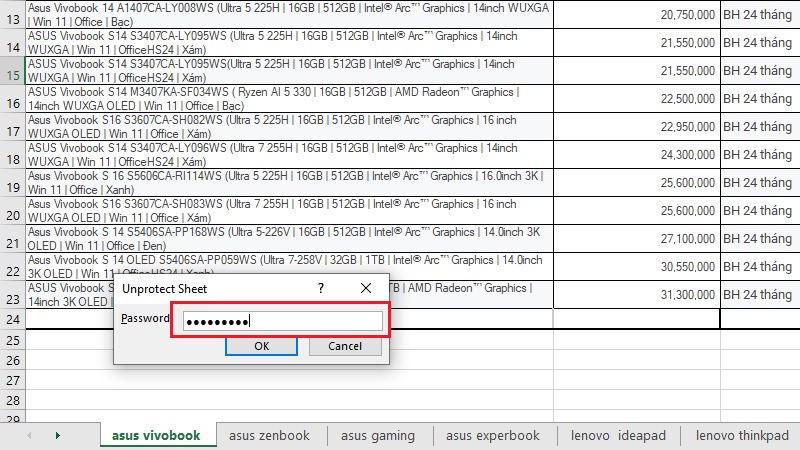The width and height of the screenshot is (800, 450).
Task: Select Vivobook S14 S3407CA-LY096WS description cell
Action: [x=289, y=155]
